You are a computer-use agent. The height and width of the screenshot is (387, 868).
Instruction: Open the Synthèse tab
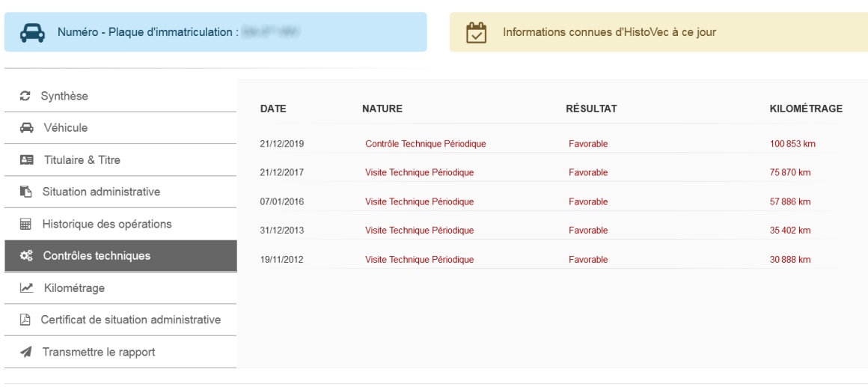pyautogui.click(x=120, y=97)
